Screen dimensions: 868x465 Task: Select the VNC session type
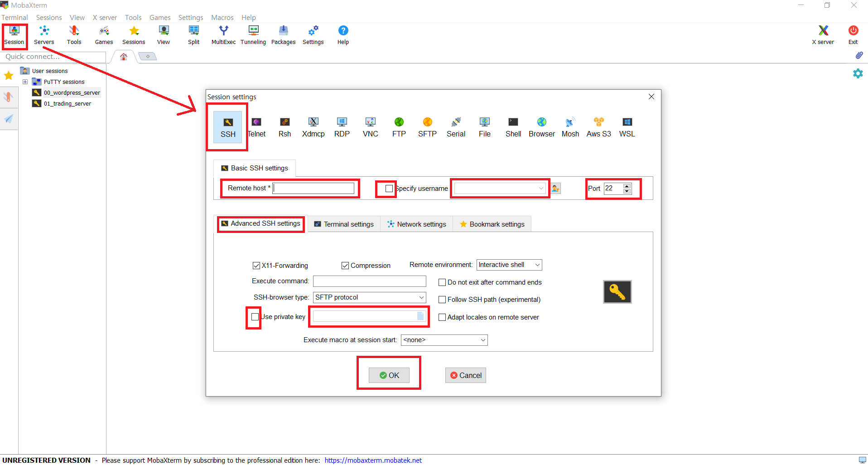pos(370,127)
